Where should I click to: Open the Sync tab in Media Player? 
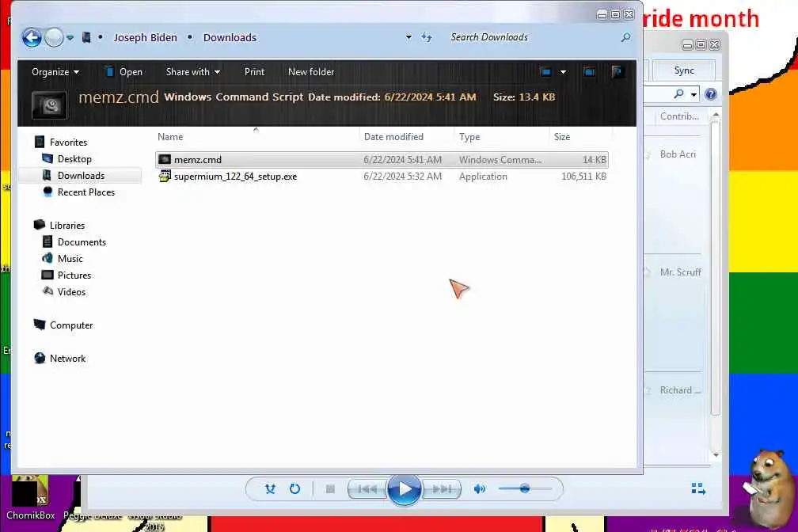684,70
